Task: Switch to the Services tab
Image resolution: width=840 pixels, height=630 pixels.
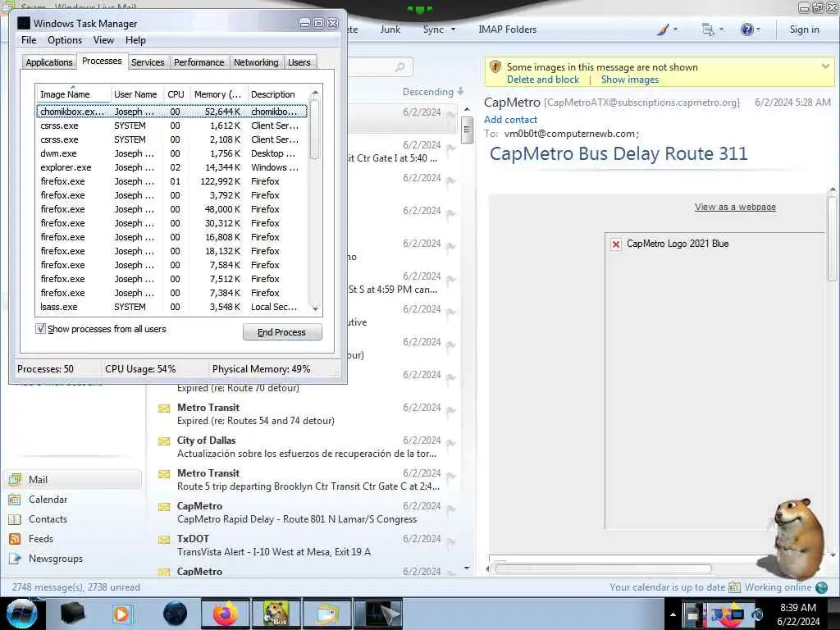Action: [148, 62]
